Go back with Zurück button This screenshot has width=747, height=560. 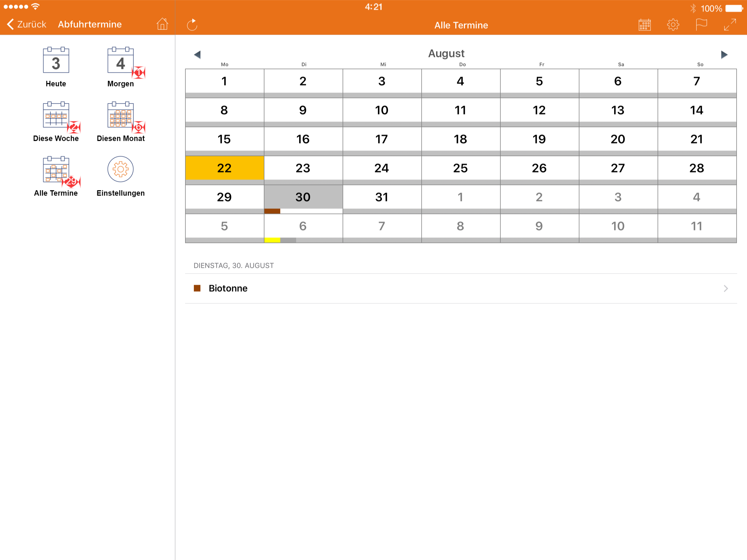(26, 24)
